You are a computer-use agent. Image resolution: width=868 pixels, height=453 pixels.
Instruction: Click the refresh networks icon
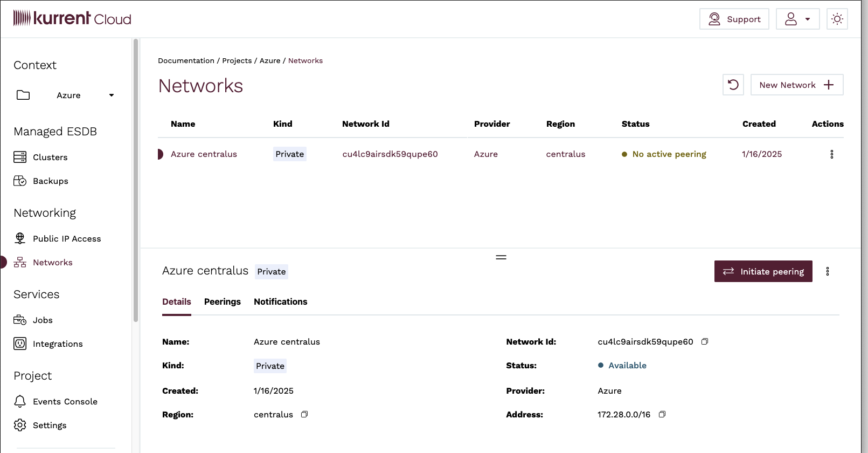[733, 85]
